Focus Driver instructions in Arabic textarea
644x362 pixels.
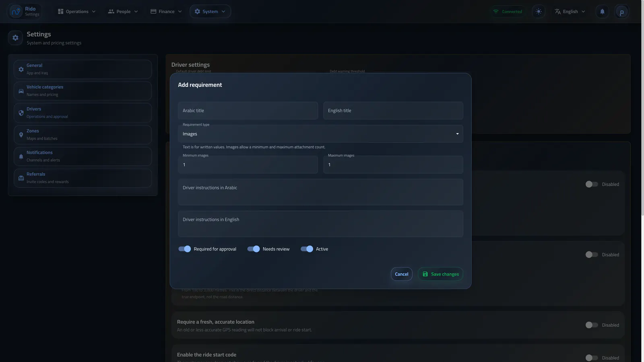(x=320, y=192)
